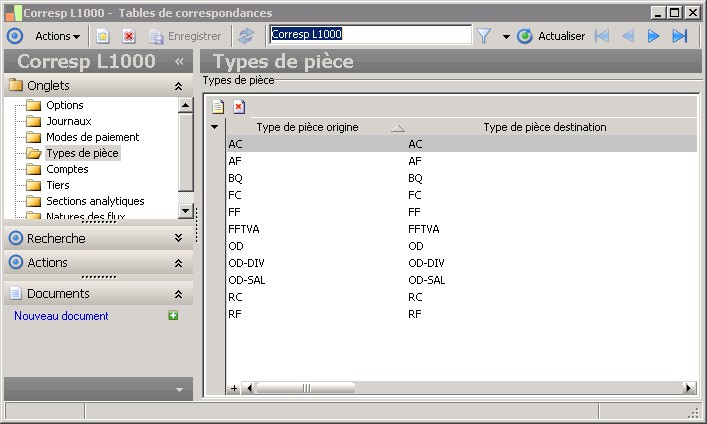
Task: Click the new record toolbar icon
Action: pyautogui.click(x=103, y=36)
